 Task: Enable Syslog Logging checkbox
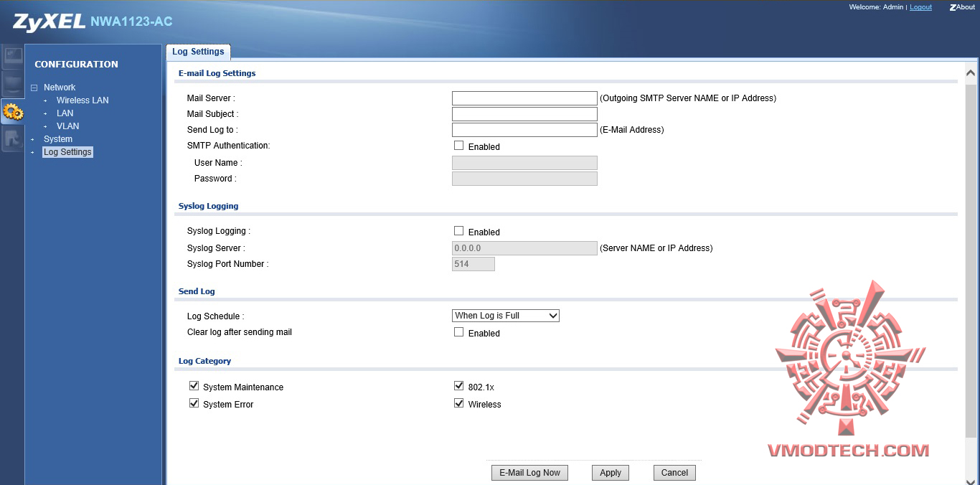tap(459, 231)
